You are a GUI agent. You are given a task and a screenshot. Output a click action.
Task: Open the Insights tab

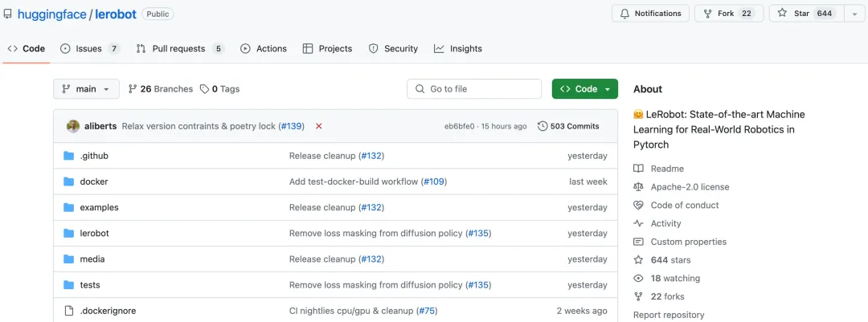(458, 49)
